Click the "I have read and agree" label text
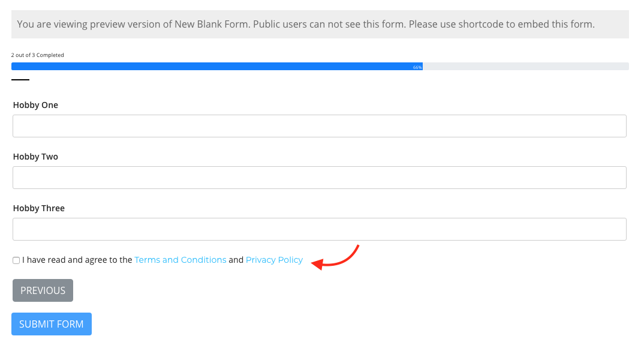Screen dimensions: 644x345 pyautogui.click(x=77, y=260)
